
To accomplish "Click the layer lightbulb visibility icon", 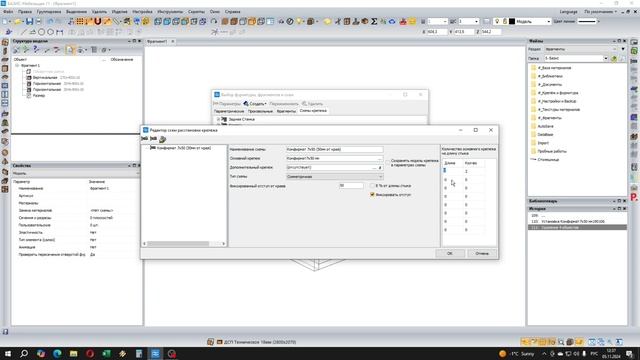I will [497, 21].
